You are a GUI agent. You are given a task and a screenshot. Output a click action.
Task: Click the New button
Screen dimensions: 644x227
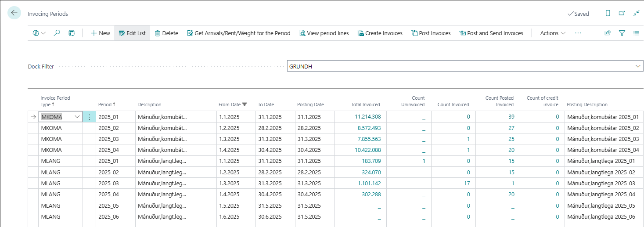(100, 33)
